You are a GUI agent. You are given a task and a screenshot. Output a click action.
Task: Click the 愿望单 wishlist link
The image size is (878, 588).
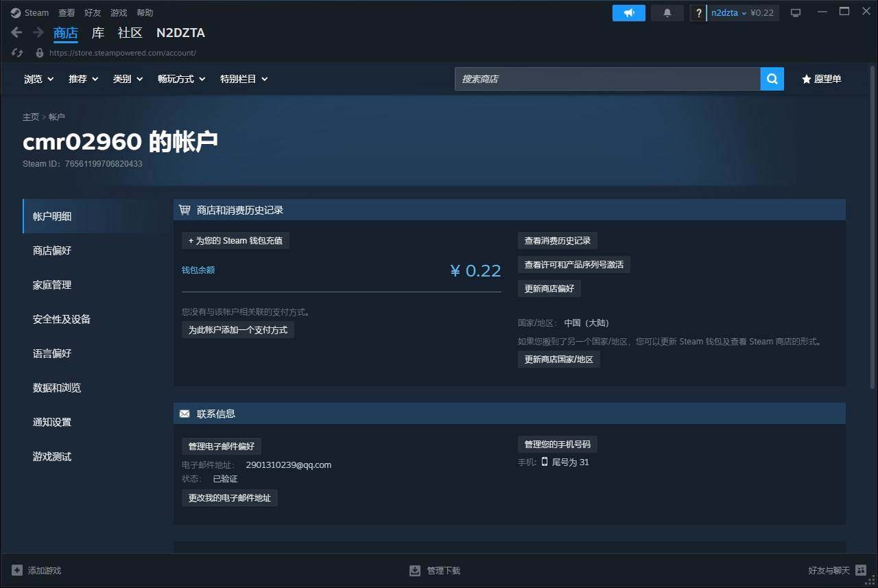click(x=828, y=79)
